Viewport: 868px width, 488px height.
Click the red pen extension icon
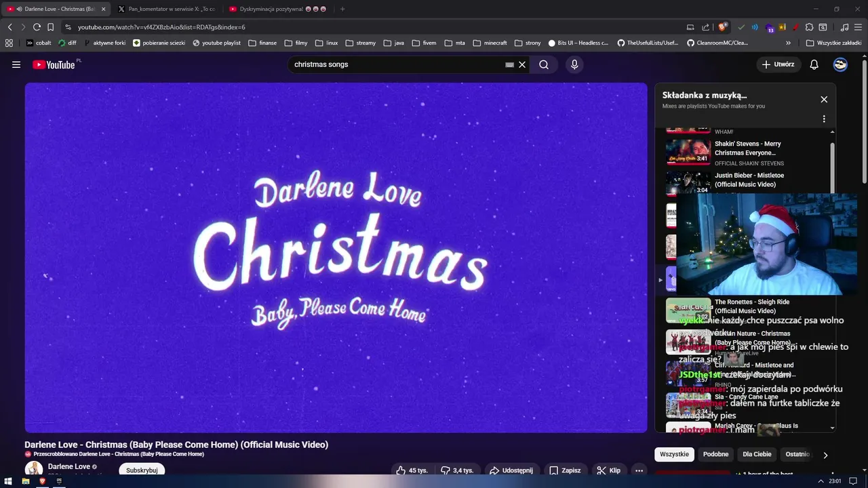(x=795, y=27)
